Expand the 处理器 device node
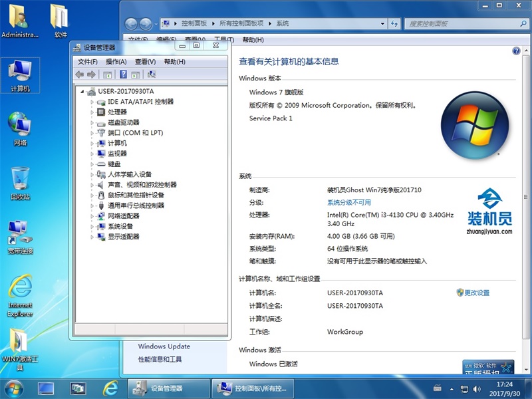 pos(92,112)
